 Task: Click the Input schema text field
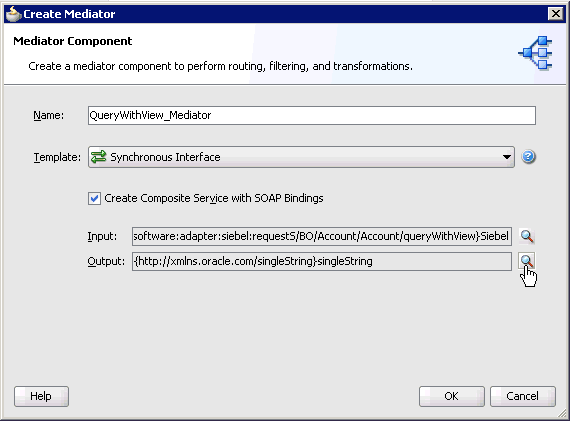322,236
